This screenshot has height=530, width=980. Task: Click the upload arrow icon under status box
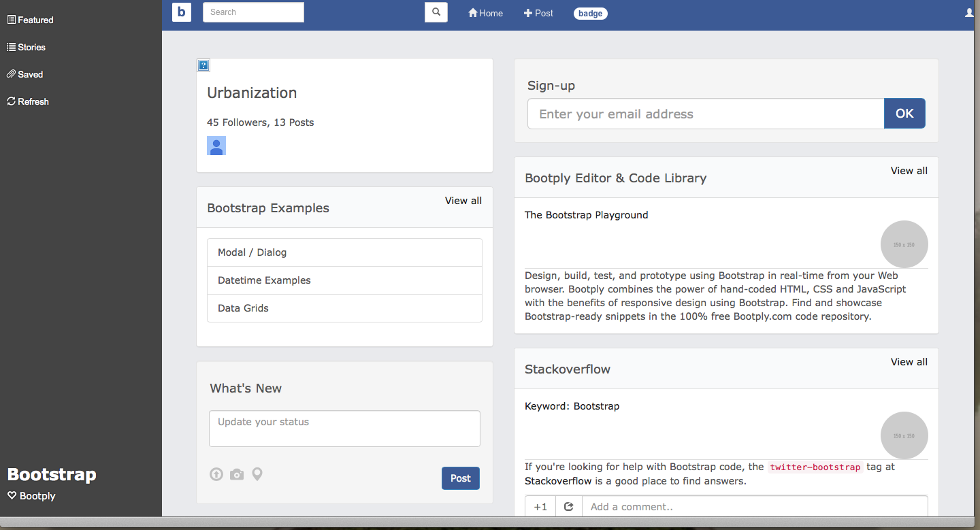216,474
